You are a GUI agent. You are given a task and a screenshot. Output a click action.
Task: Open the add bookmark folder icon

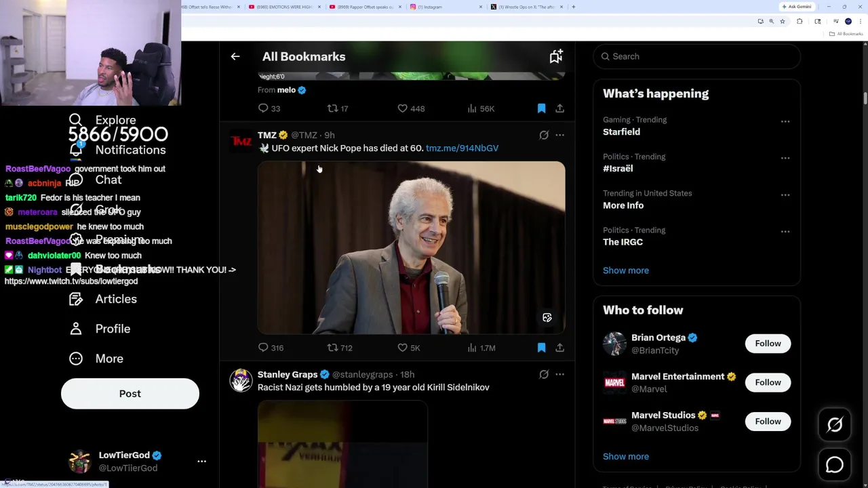click(556, 57)
